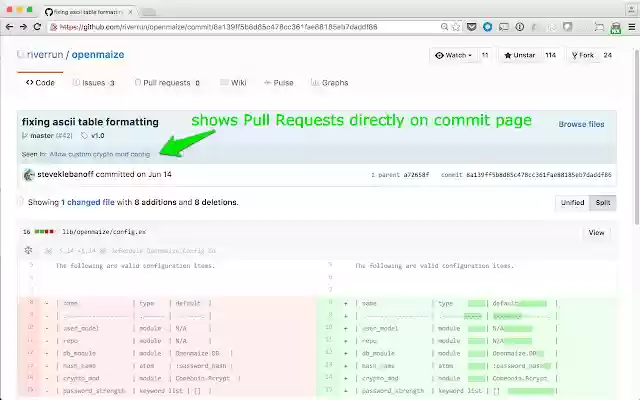Open lib/openmaize/config.ex file link
The image size is (640, 400).
click(x=104, y=232)
